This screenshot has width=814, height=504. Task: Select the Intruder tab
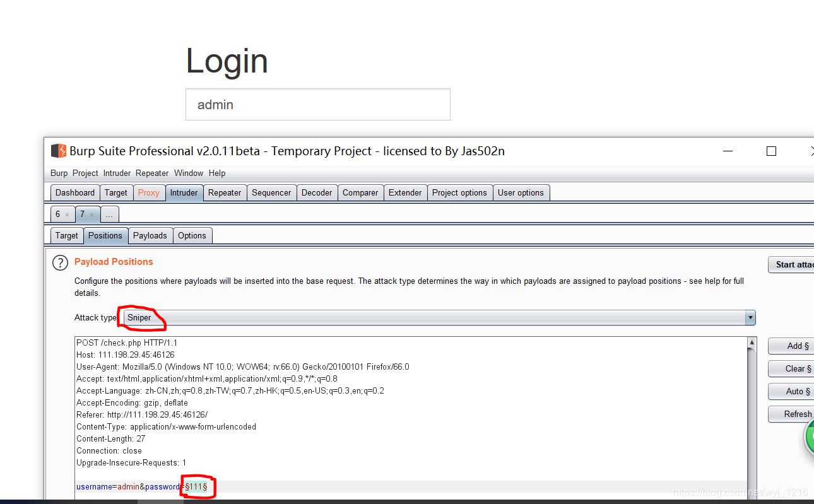tap(184, 192)
